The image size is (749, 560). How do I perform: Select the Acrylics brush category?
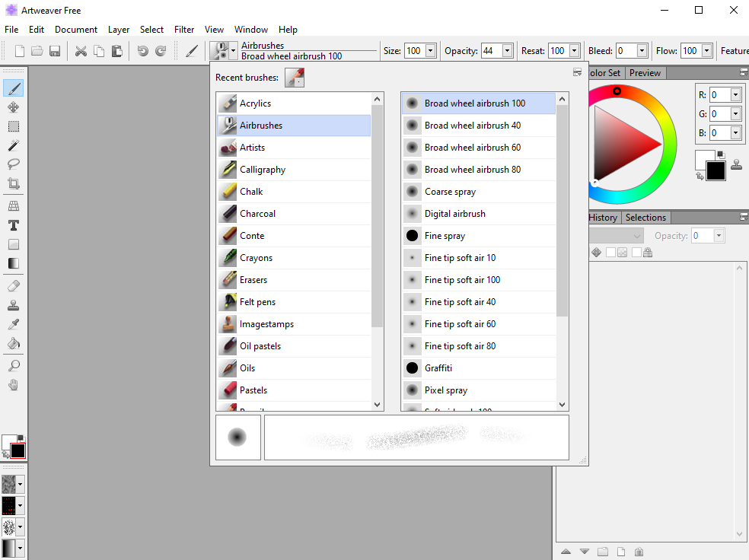click(x=295, y=103)
